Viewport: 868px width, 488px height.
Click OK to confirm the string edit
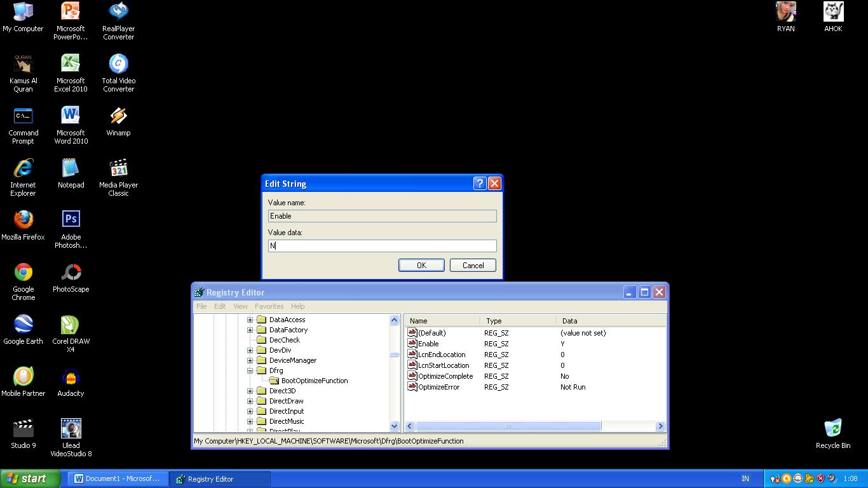pos(421,265)
